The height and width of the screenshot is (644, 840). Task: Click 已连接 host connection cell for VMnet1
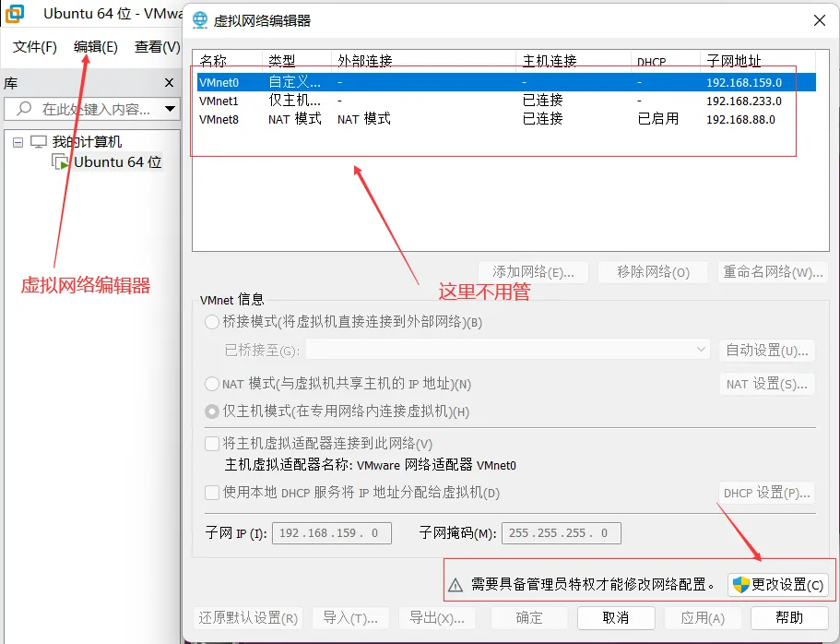543,101
